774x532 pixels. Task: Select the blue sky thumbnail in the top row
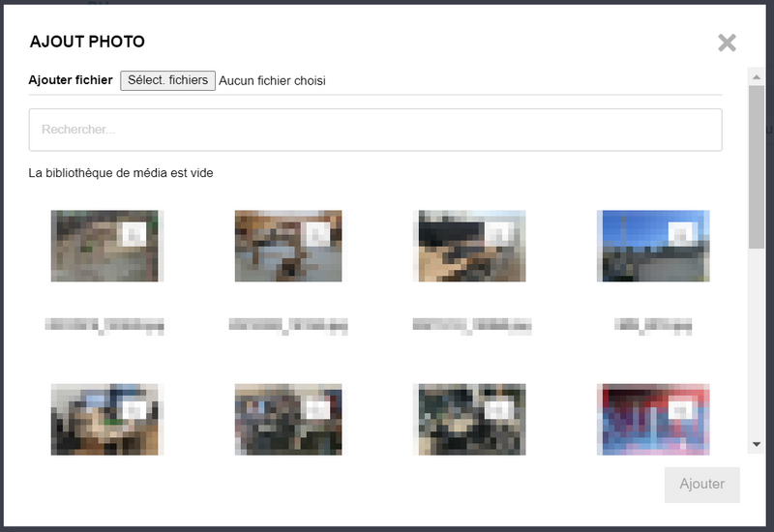click(653, 246)
